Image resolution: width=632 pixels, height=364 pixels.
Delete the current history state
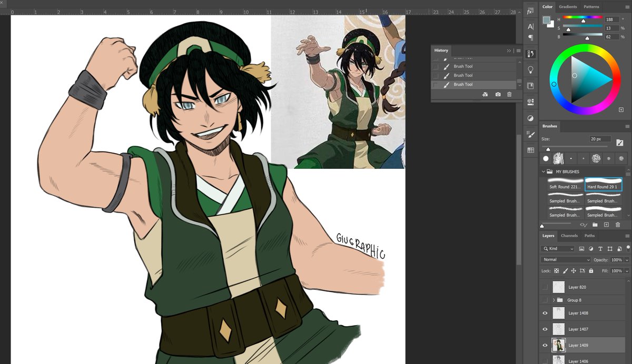point(509,94)
